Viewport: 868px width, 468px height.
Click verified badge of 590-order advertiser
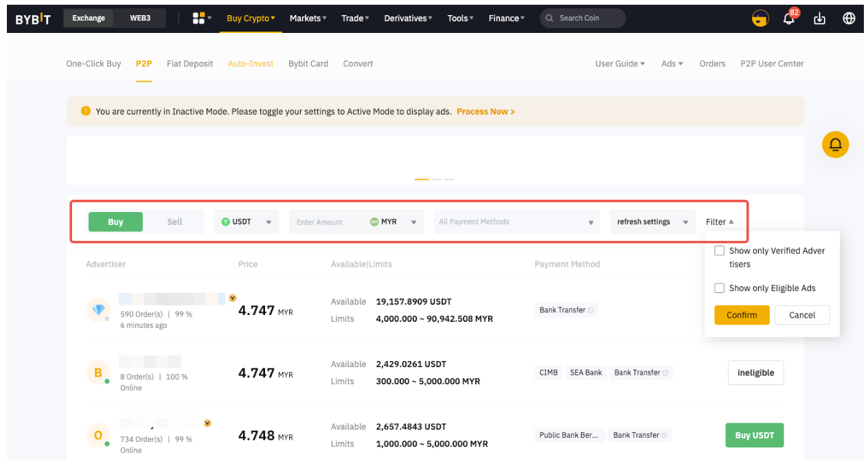233,298
